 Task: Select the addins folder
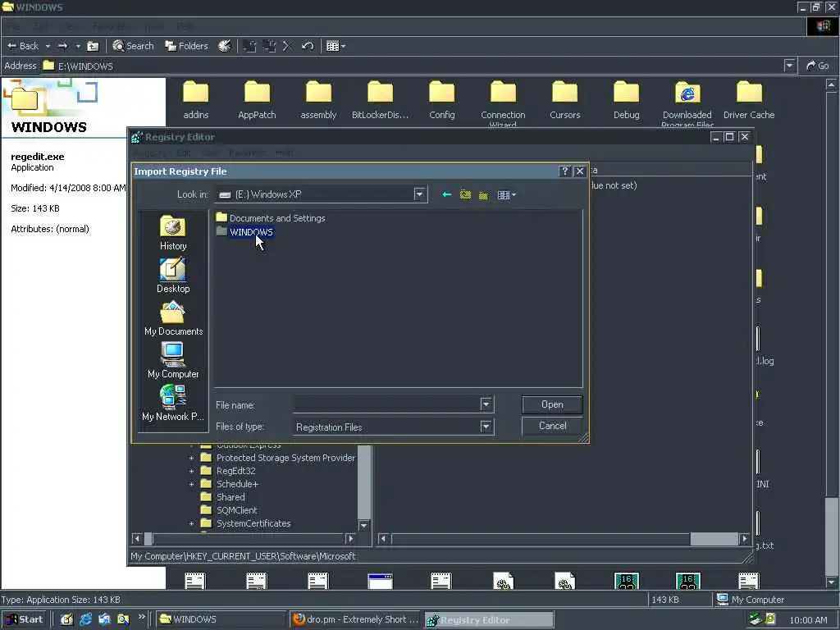[195, 100]
